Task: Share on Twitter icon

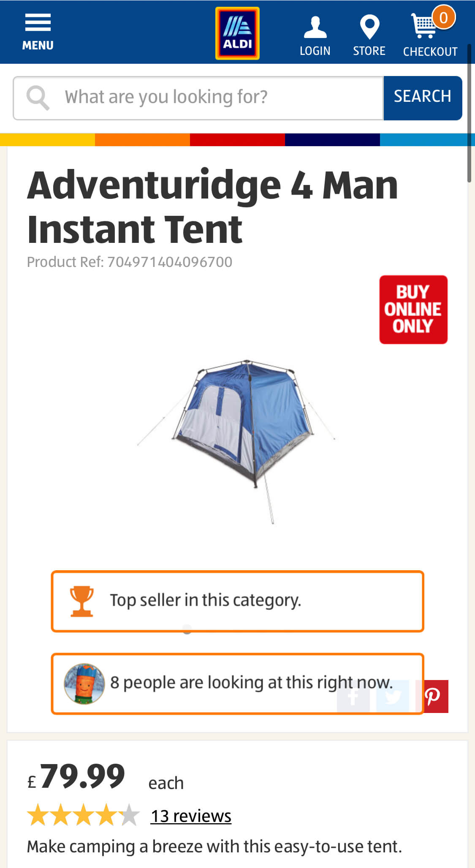Action: point(392,696)
